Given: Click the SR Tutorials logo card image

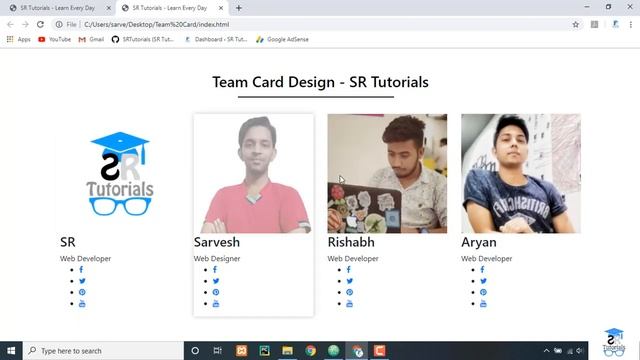Looking at the screenshot, I should (120, 173).
